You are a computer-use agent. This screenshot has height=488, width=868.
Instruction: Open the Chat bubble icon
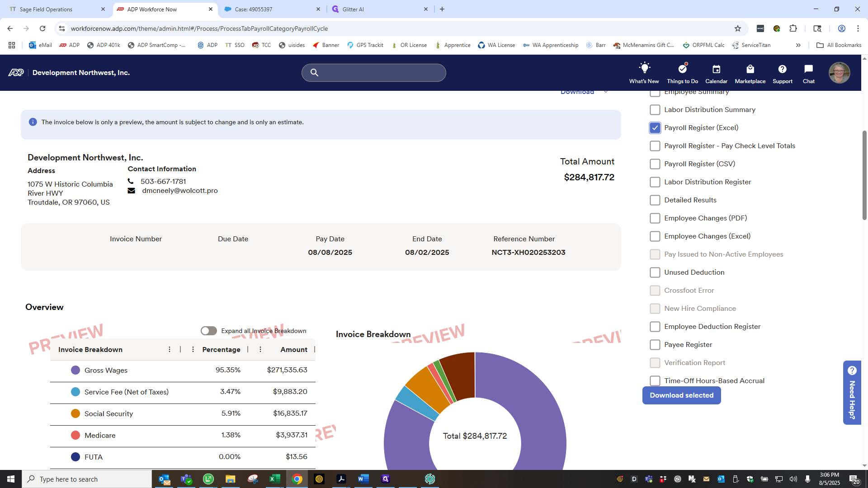pos(808,69)
